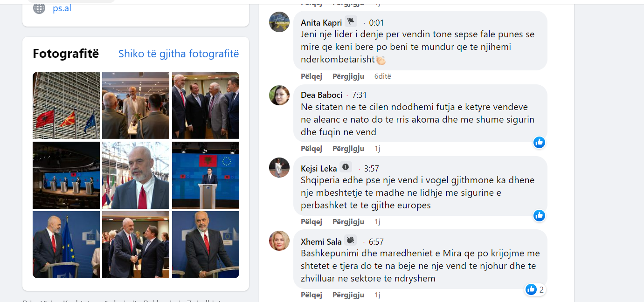644x302 pixels.
Task: Open the ps.al website link
Action: 62,8
